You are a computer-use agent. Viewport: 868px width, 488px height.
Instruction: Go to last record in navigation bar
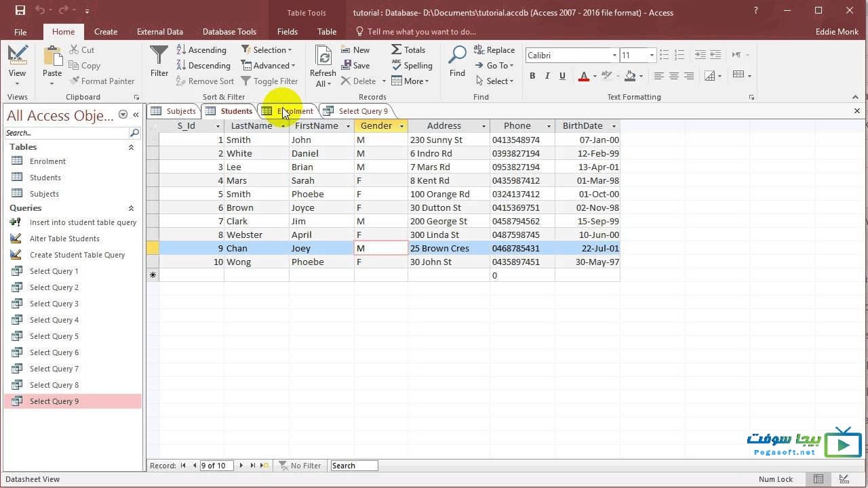pos(253,466)
